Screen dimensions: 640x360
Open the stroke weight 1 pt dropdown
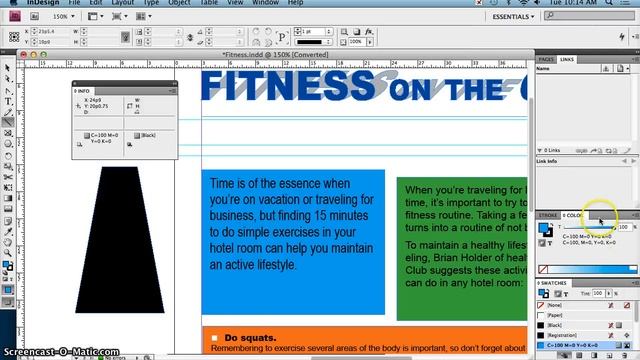coord(329,31)
